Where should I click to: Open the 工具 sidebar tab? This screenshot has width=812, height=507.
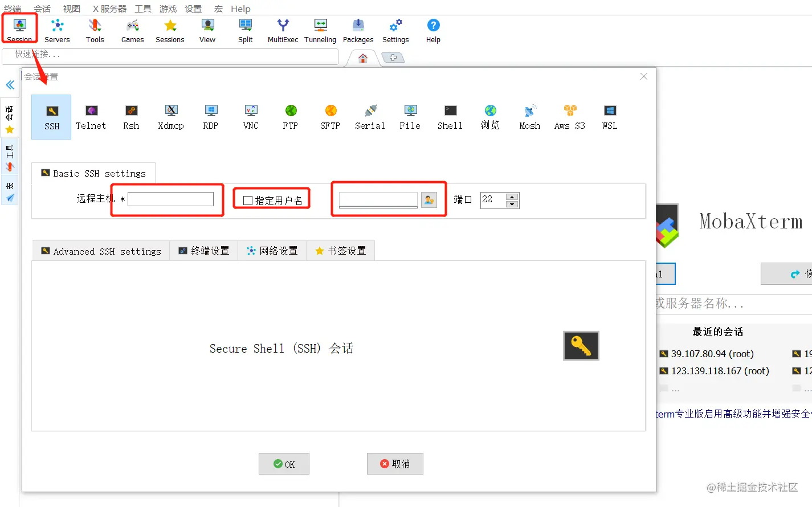coord(10,158)
